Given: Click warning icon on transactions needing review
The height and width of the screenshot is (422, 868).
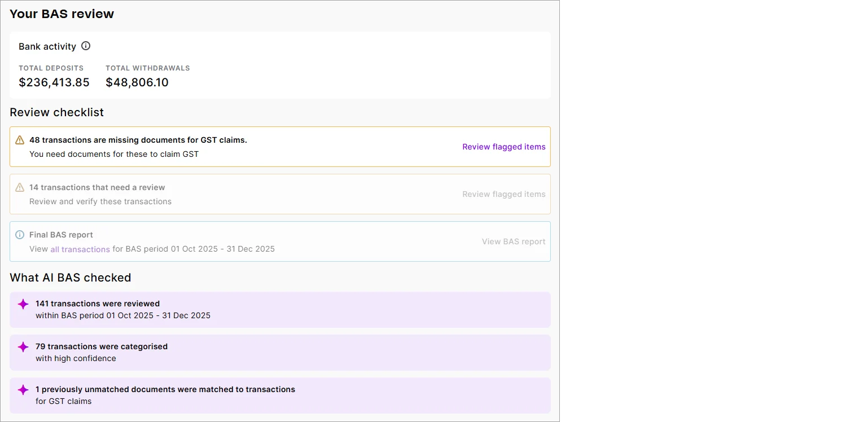Looking at the screenshot, I should [20, 187].
